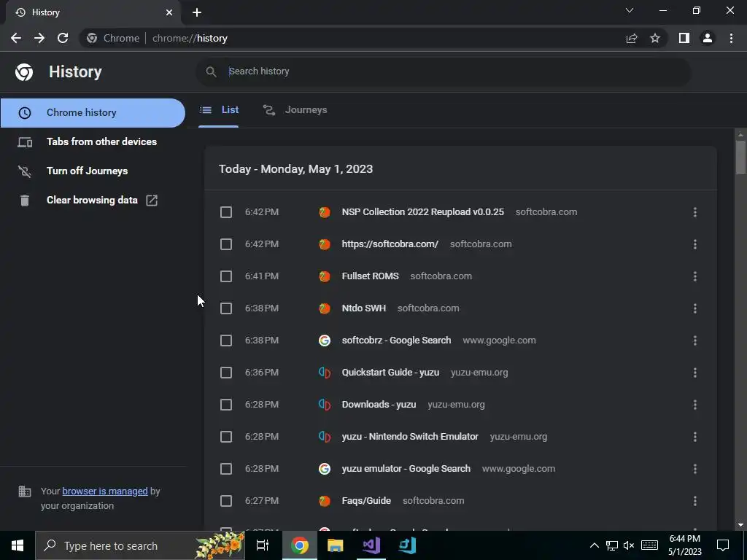Open the browser is managed link
Screen dimensions: 747x560
[x=105, y=491]
